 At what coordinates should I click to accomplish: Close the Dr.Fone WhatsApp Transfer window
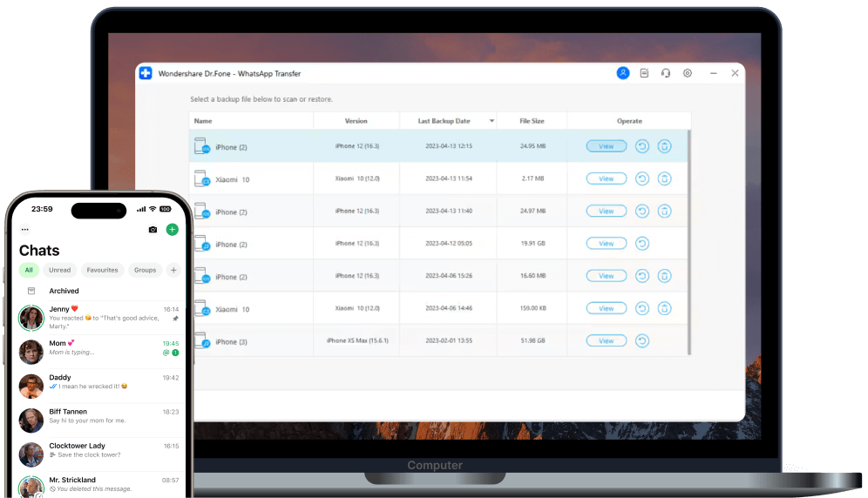735,73
